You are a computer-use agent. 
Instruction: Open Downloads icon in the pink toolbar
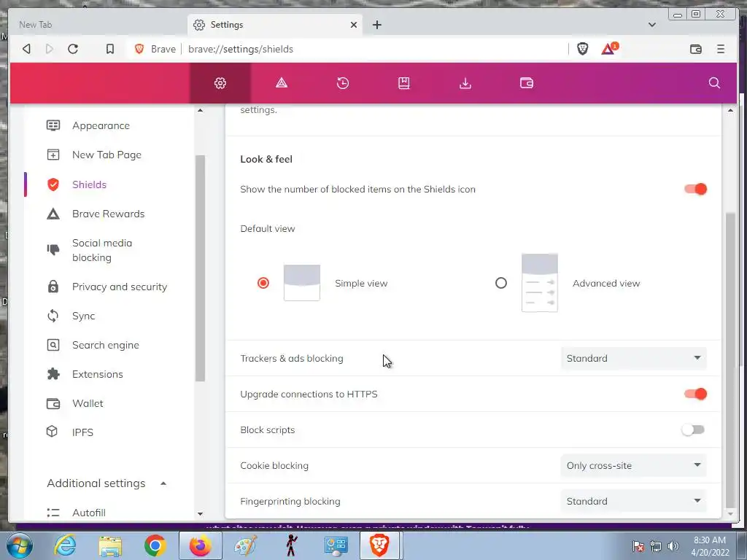pyautogui.click(x=465, y=83)
